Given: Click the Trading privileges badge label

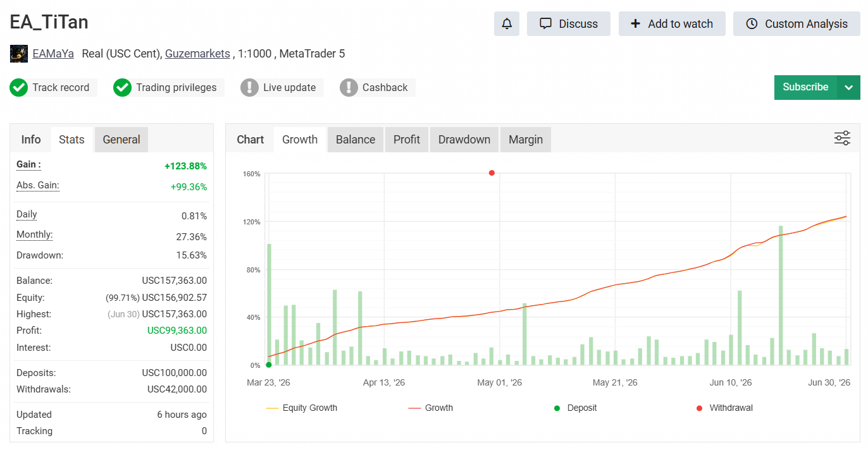Looking at the screenshot, I should tap(177, 88).
